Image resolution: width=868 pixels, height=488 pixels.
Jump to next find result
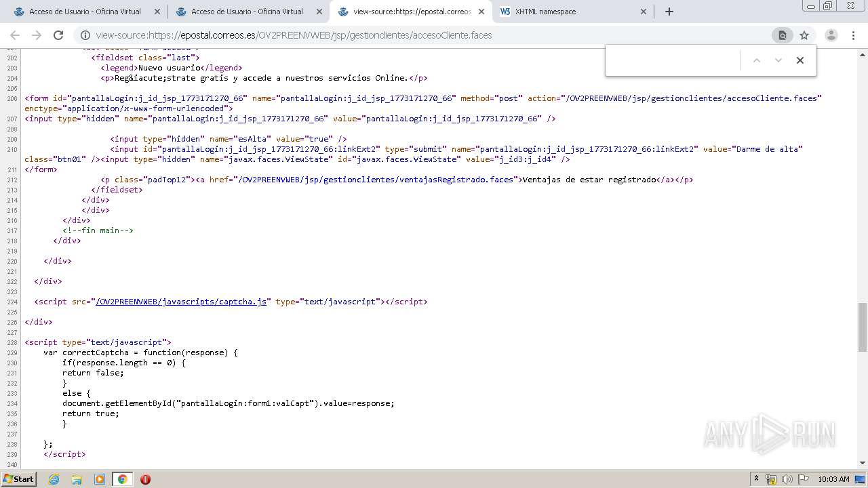click(x=778, y=60)
